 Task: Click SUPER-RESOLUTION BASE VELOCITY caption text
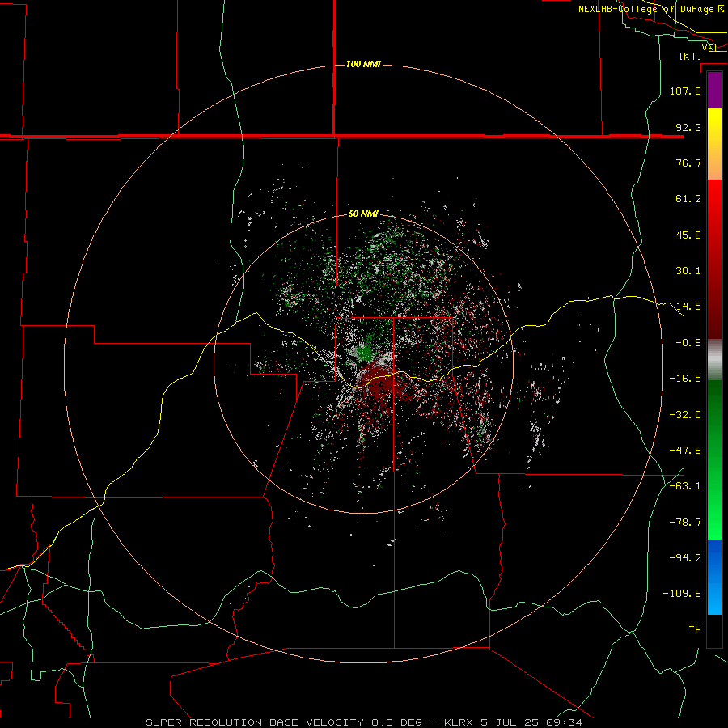click(x=255, y=722)
